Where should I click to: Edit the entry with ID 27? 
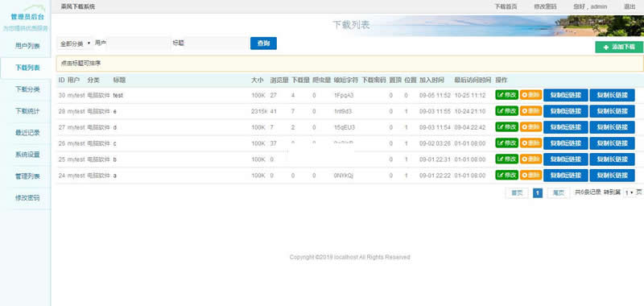[507, 127]
